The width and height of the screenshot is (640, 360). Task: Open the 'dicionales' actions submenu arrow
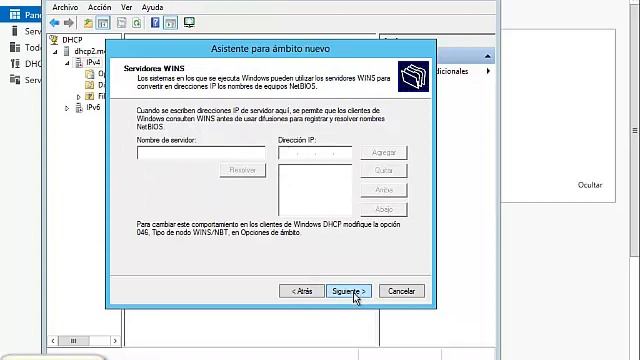click(x=488, y=71)
